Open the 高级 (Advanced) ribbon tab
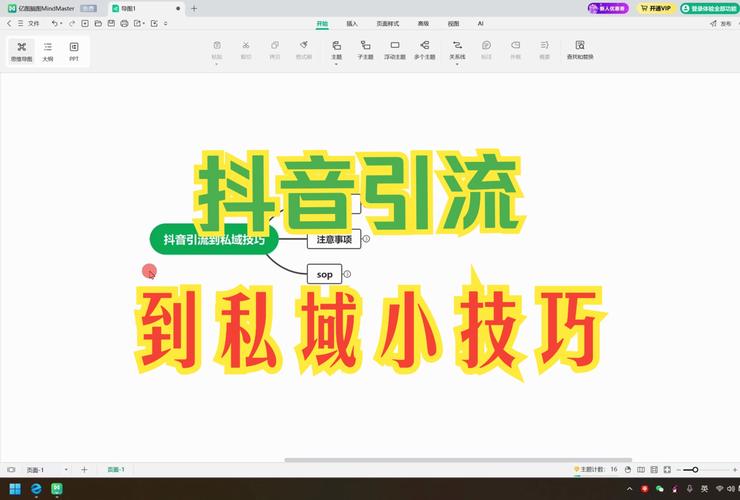The width and height of the screenshot is (740, 500). [x=423, y=24]
